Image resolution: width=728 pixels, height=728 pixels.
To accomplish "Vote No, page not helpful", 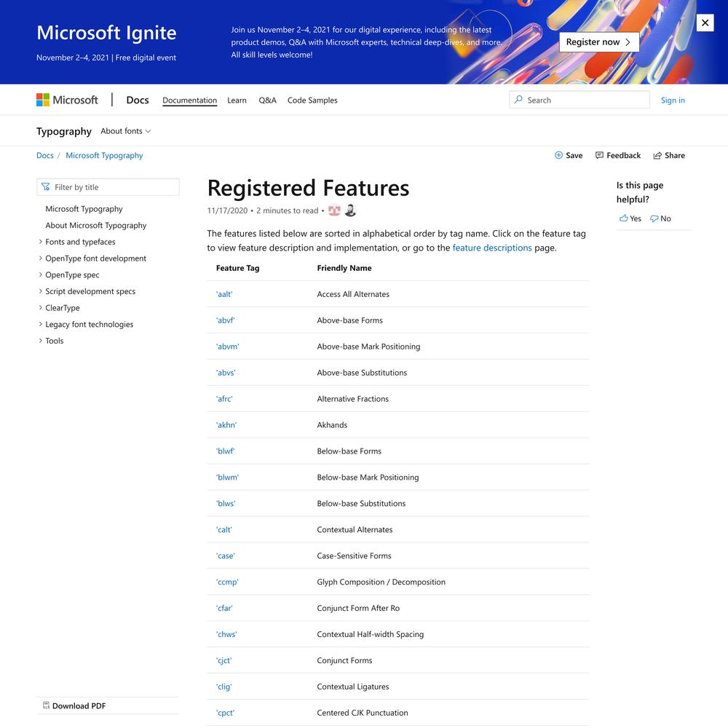I will (660, 218).
